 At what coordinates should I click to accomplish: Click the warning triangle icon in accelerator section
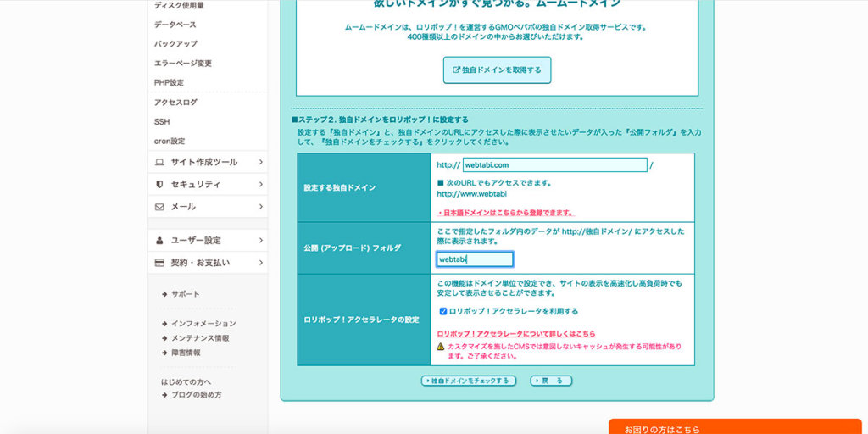point(441,347)
